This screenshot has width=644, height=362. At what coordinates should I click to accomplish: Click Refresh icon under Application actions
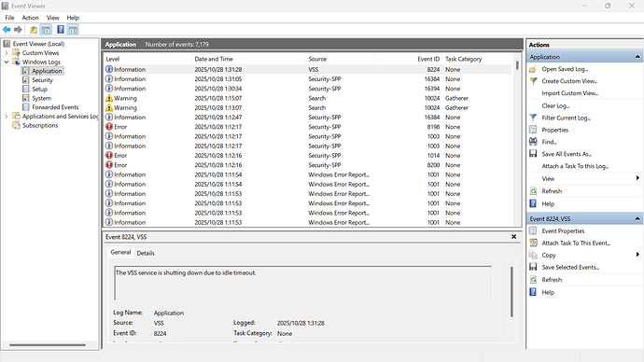(x=533, y=191)
